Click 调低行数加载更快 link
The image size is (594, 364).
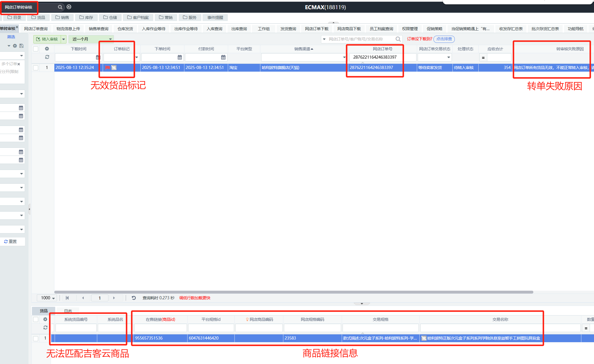click(x=195, y=298)
